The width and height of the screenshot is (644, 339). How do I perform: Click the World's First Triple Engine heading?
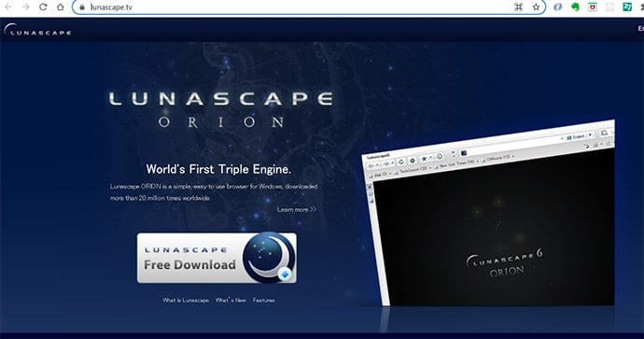point(218,169)
